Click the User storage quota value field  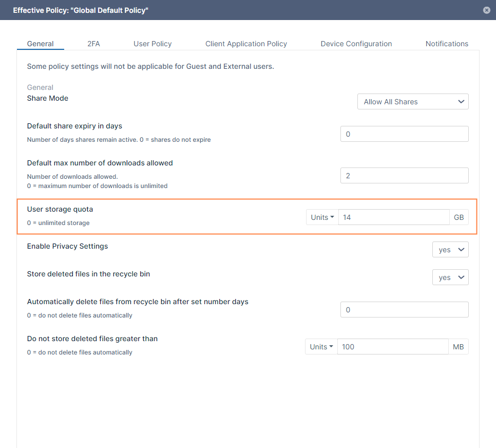[x=393, y=217]
